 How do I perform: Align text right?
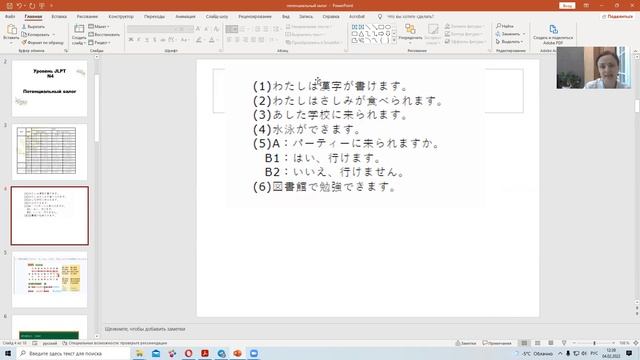point(245,40)
